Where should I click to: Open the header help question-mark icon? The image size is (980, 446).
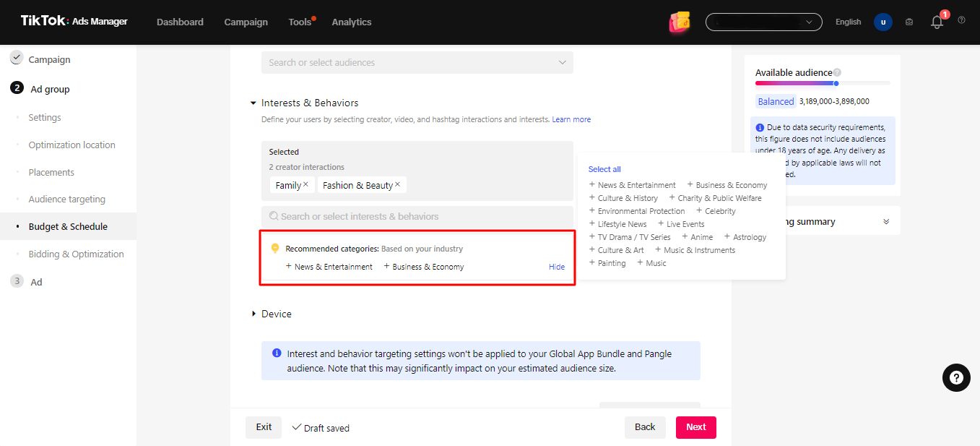tap(961, 22)
